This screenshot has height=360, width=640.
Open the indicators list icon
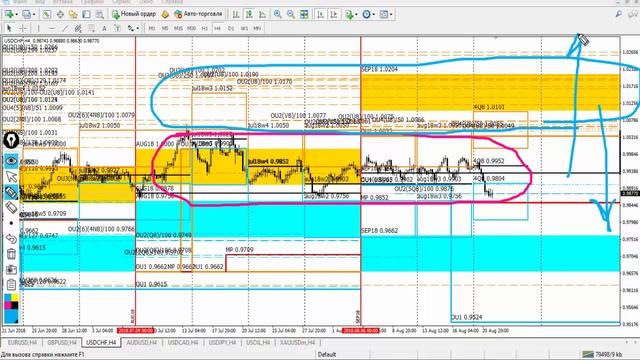pos(349,14)
